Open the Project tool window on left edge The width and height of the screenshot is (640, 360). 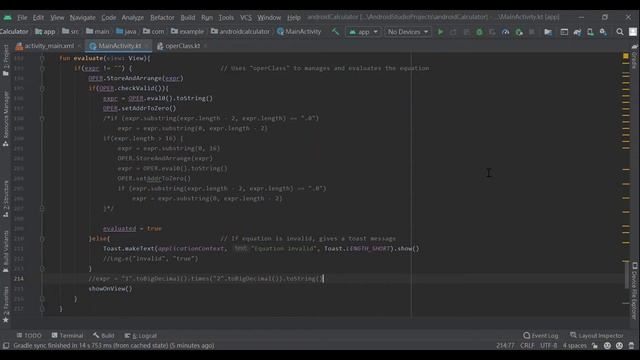(x=5, y=60)
